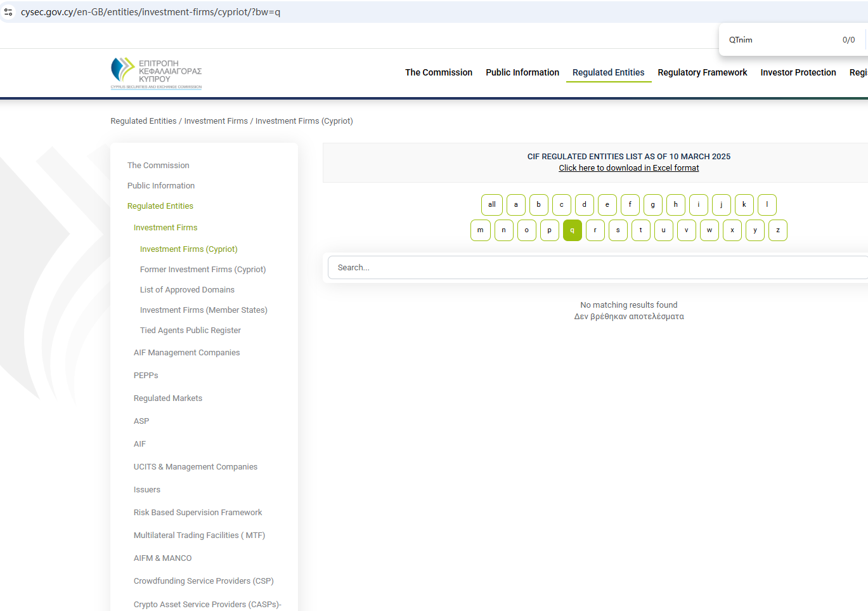Filter entities by letter c

562,205
